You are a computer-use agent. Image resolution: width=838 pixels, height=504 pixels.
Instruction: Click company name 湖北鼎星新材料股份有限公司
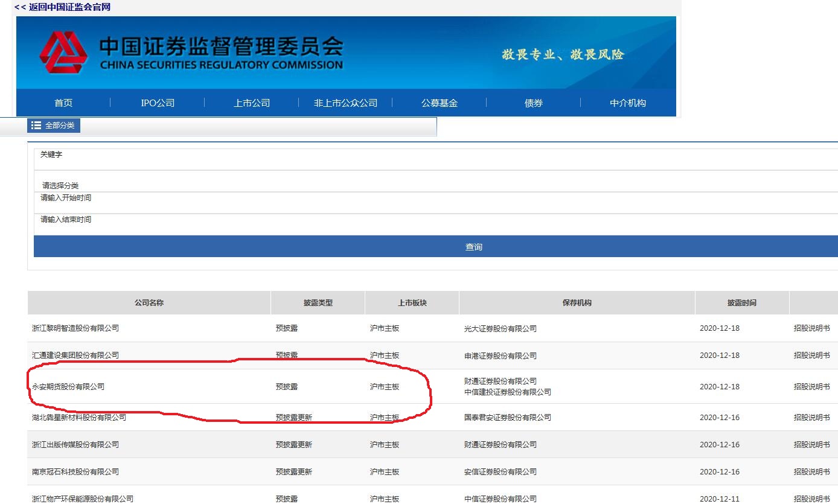79,417
